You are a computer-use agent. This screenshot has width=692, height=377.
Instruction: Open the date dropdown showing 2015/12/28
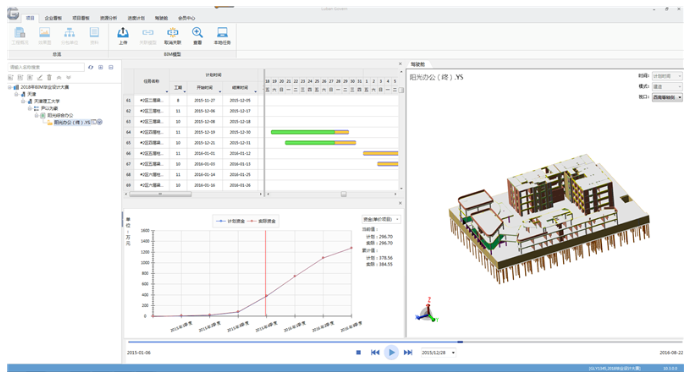pos(438,352)
